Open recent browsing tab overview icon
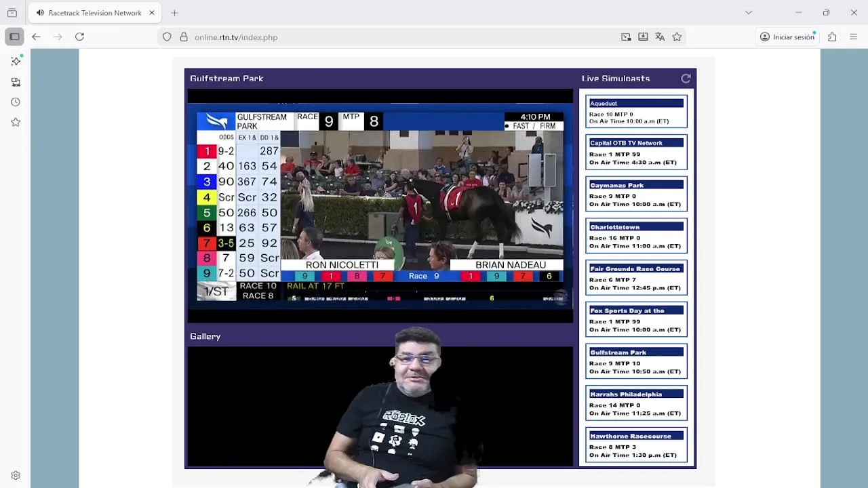The width and height of the screenshot is (868, 488). [12, 13]
